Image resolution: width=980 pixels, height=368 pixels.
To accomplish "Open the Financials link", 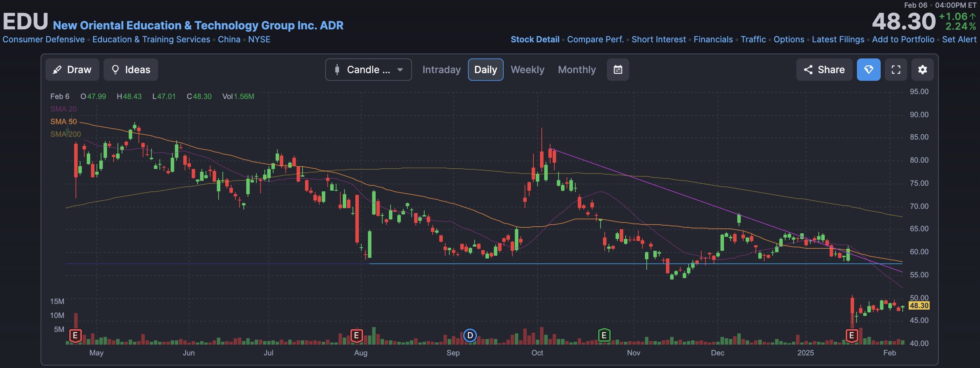I will [x=713, y=40].
